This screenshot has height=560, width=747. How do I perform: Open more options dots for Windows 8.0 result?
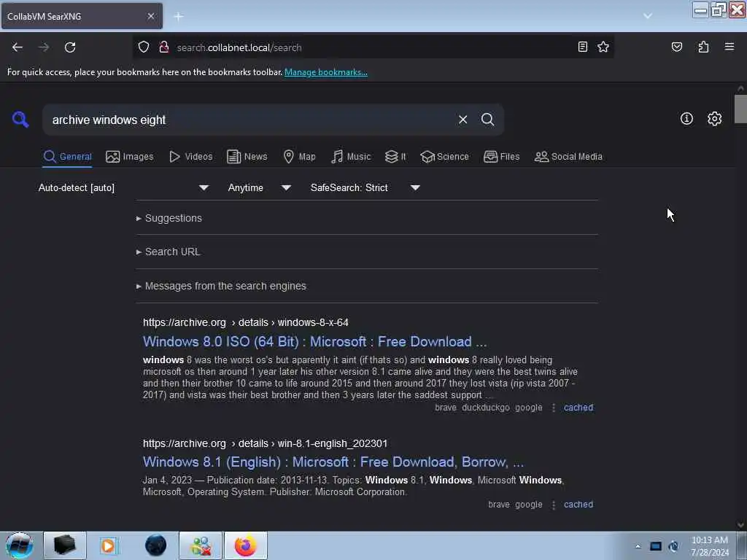pos(553,408)
